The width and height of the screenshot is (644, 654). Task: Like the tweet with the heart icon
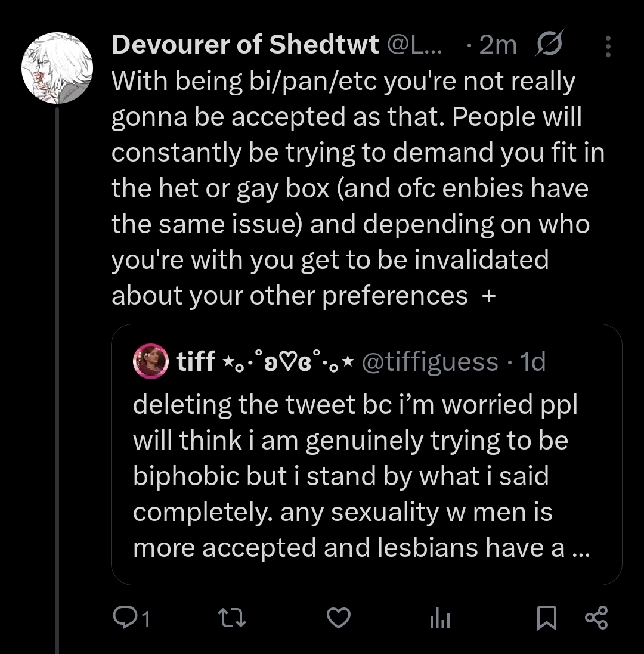coord(340,618)
